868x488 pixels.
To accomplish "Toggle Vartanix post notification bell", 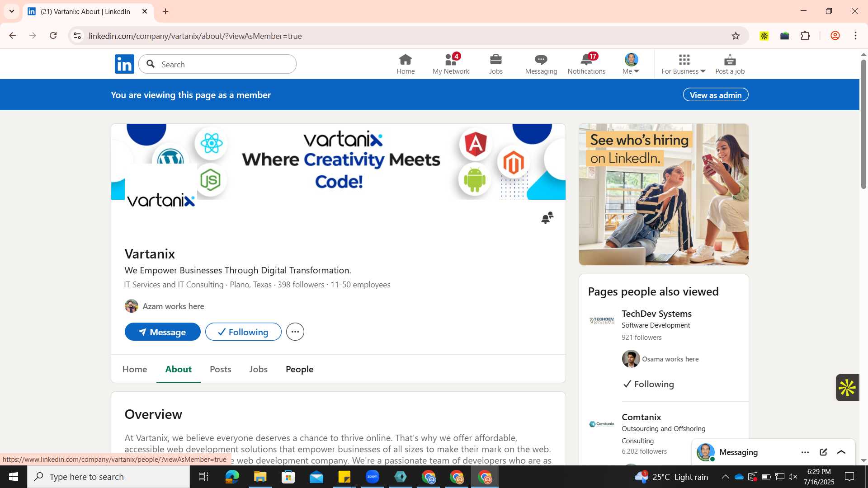I will (x=547, y=218).
